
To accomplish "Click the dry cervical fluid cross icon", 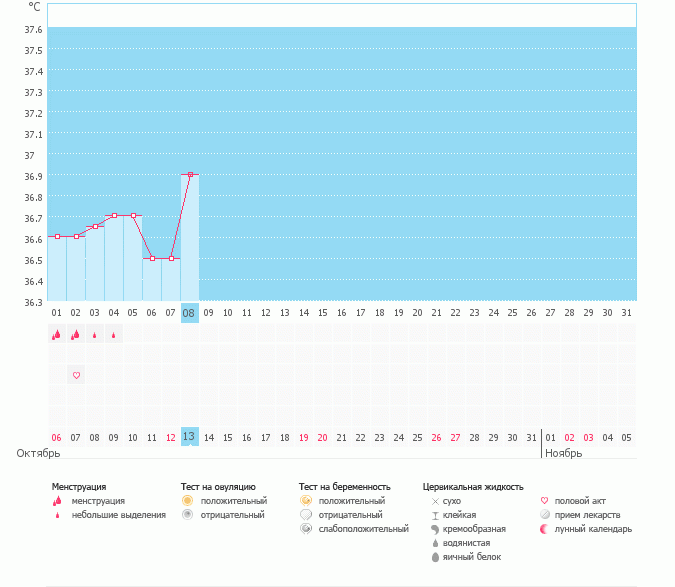I will tap(435, 500).
